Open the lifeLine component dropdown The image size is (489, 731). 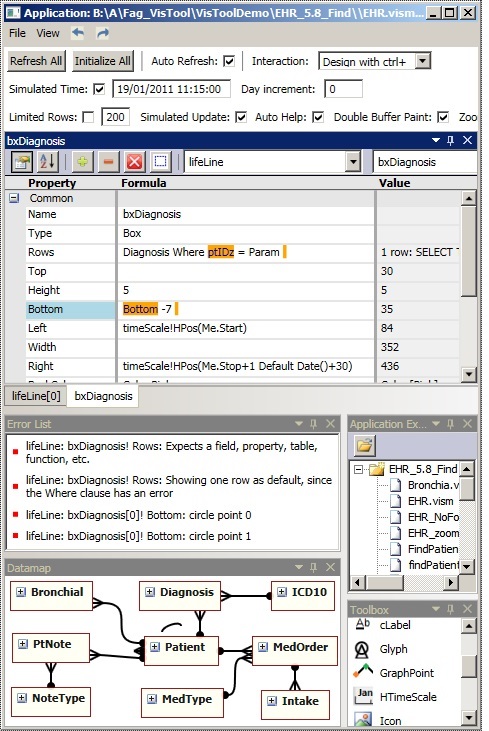pos(353,162)
